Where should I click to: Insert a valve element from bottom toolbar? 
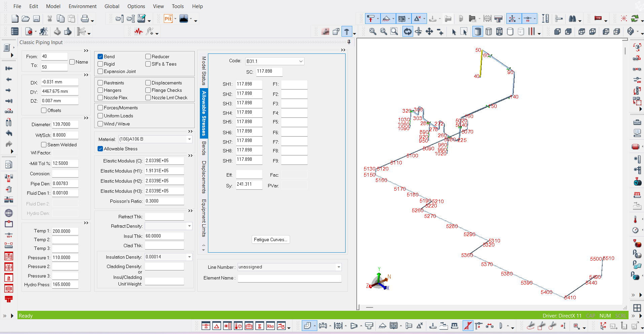[x=323, y=326]
